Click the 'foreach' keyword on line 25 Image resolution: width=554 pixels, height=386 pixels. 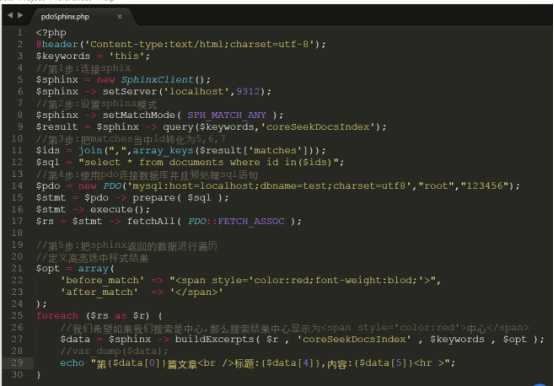pos(57,315)
